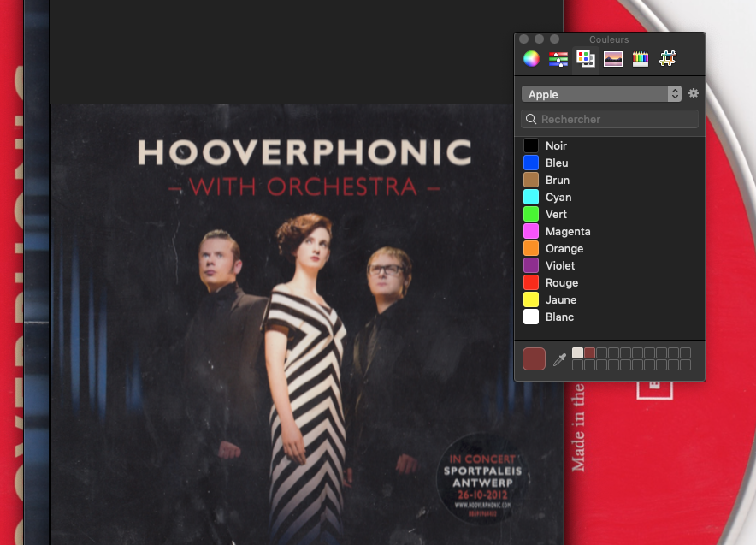Viewport: 756px width, 545px height.
Task: Open the last custom picker tab icon
Action: coord(668,59)
